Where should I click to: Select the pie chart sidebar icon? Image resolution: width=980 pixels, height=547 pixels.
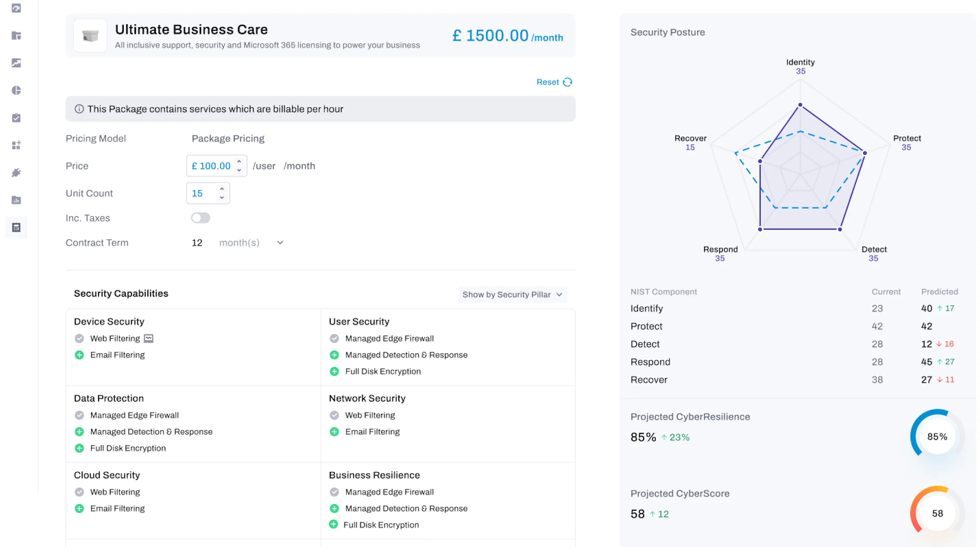16,90
